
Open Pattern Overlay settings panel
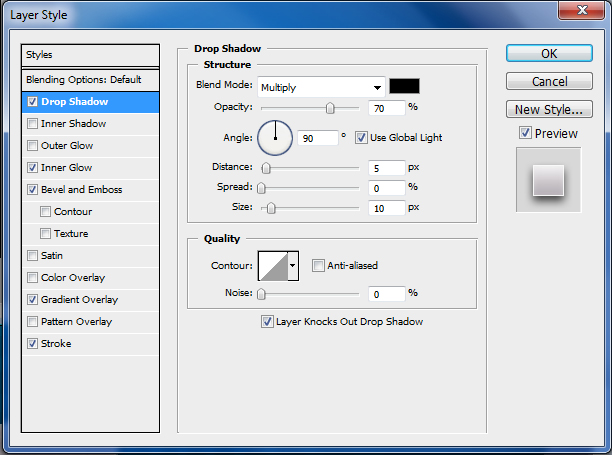point(76,322)
